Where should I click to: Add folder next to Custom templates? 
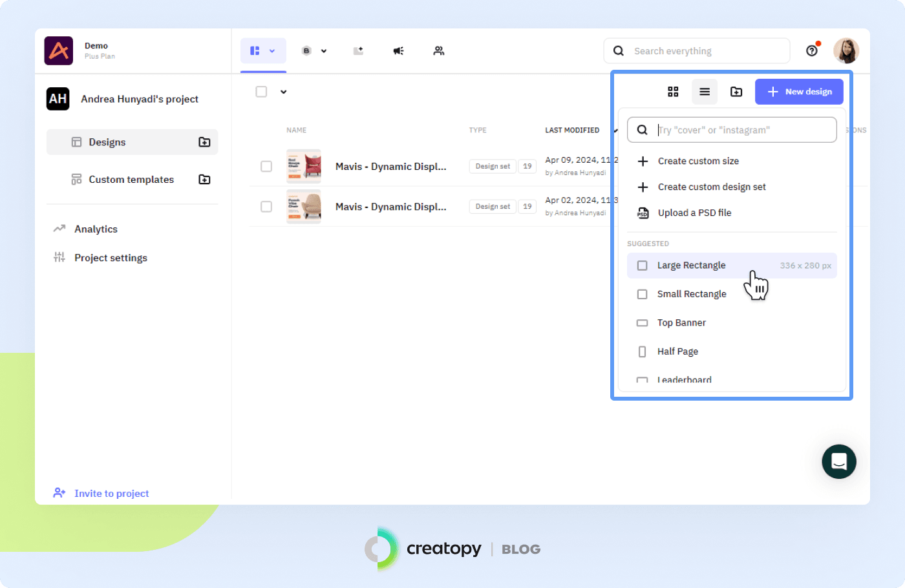pos(204,180)
